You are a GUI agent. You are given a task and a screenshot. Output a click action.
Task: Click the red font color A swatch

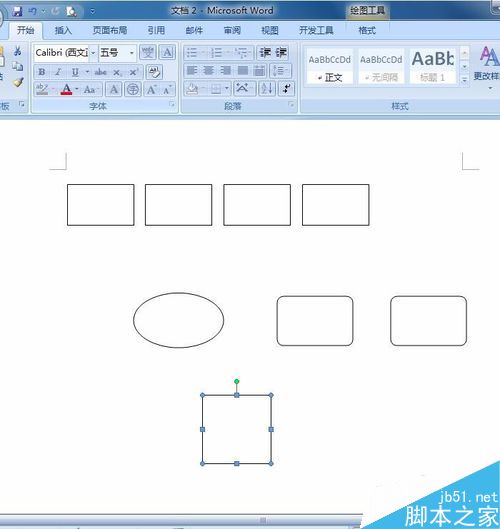pos(66,90)
